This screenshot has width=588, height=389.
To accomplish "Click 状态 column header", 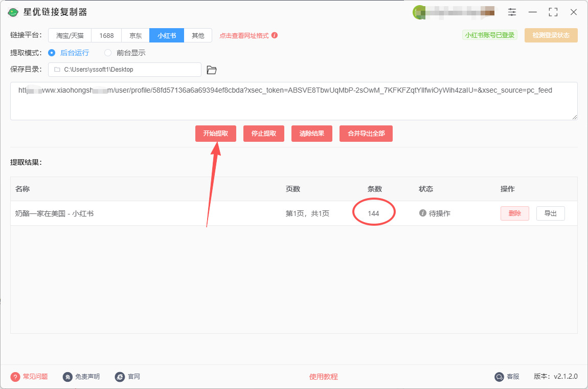I will pos(426,189).
